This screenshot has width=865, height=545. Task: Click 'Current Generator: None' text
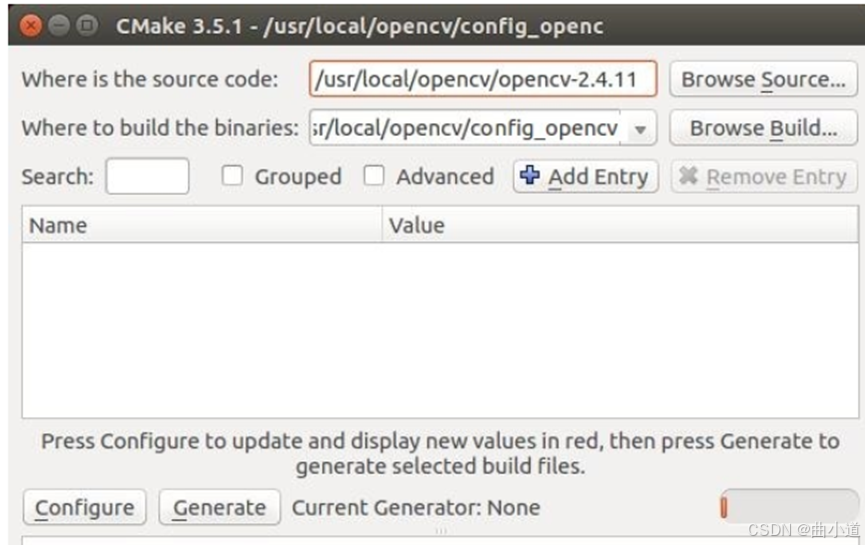pos(416,507)
